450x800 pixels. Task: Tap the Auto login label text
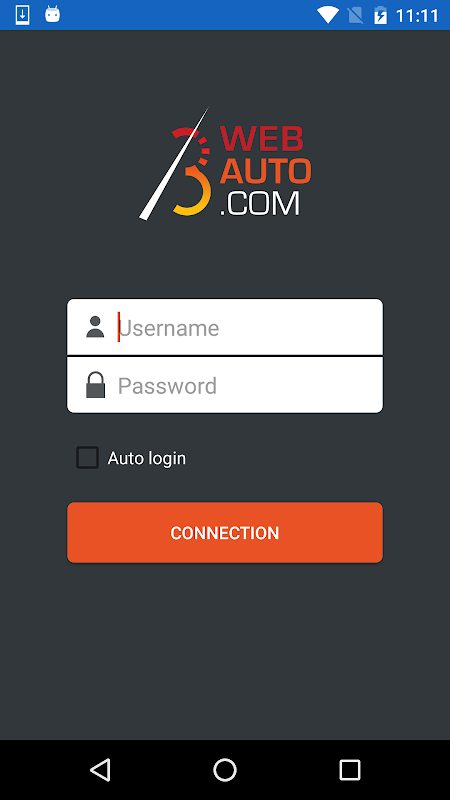coord(146,458)
